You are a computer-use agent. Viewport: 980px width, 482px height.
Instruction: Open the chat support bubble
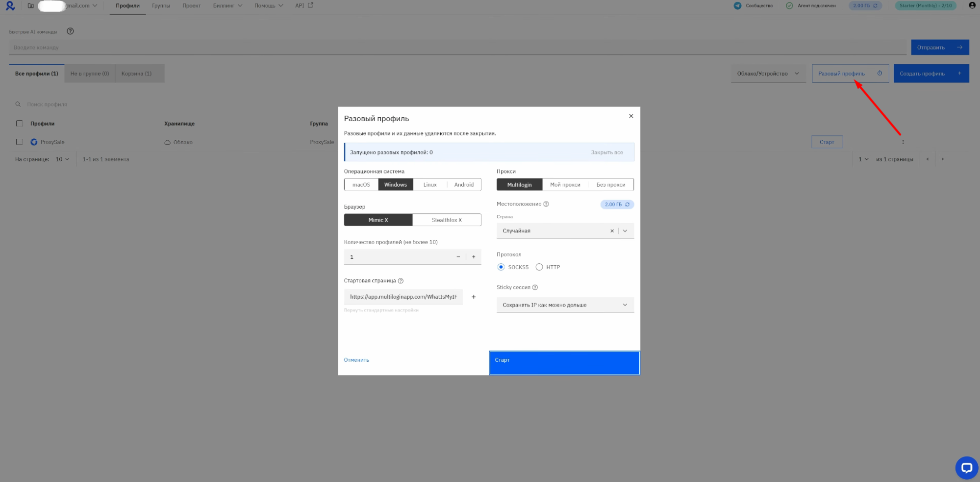[x=966, y=468]
